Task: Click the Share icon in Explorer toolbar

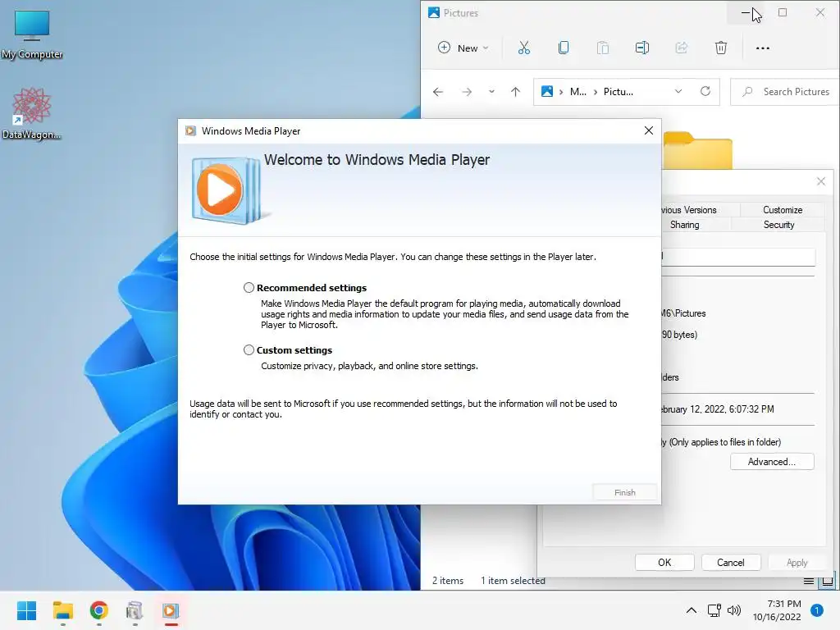Action: (x=682, y=48)
